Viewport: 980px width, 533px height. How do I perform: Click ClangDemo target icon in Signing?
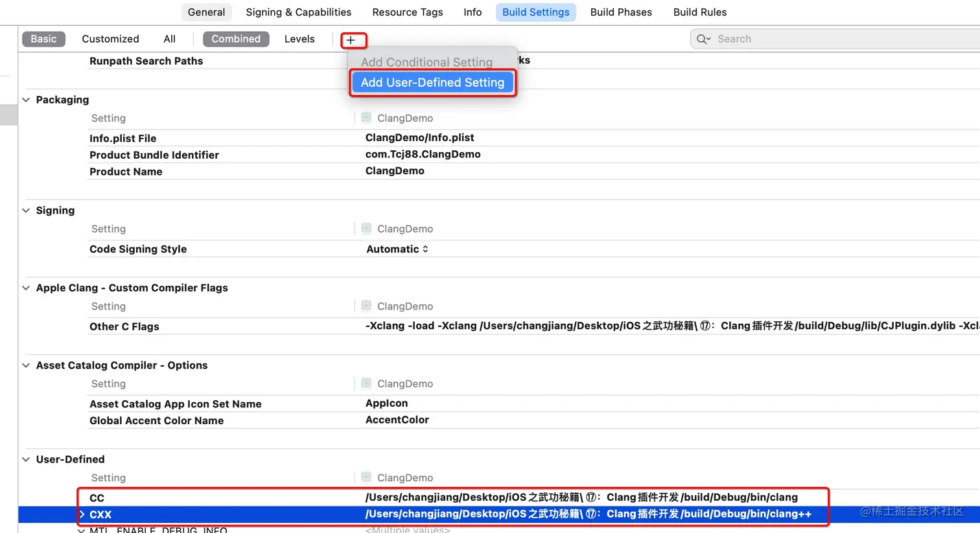pyautogui.click(x=366, y=229)
